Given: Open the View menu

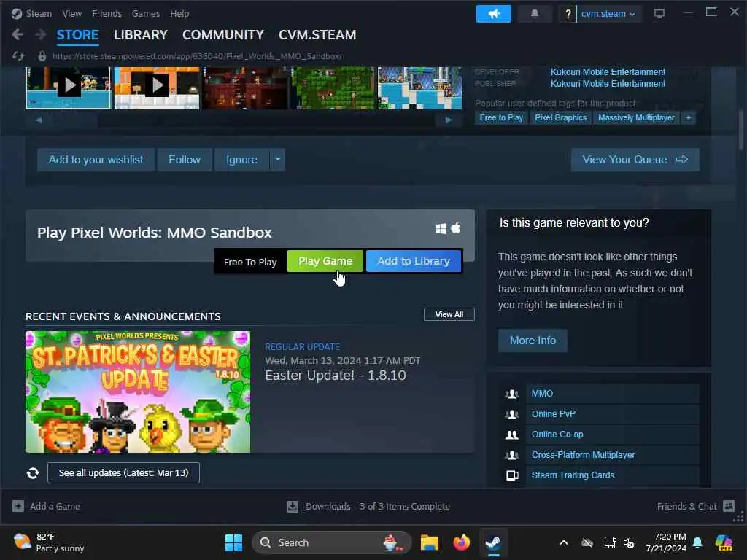Looking at the screenshot, I should click(x=71, y=13).
